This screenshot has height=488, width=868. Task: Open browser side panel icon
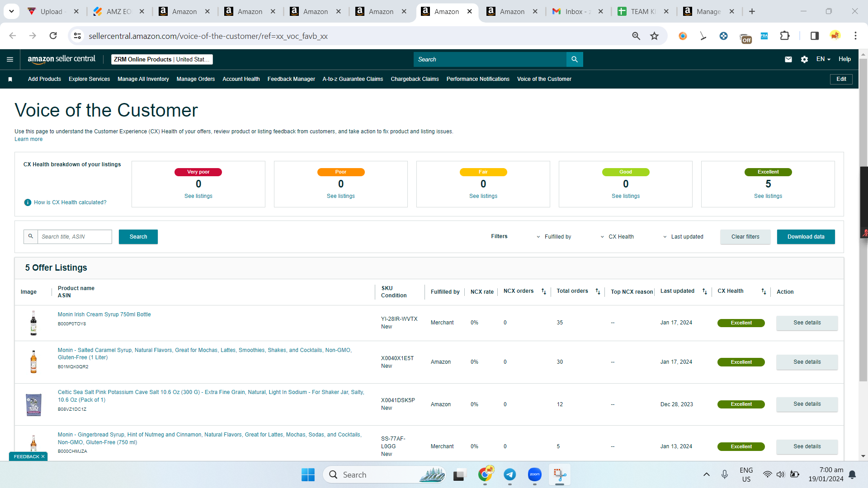[815, 36]
